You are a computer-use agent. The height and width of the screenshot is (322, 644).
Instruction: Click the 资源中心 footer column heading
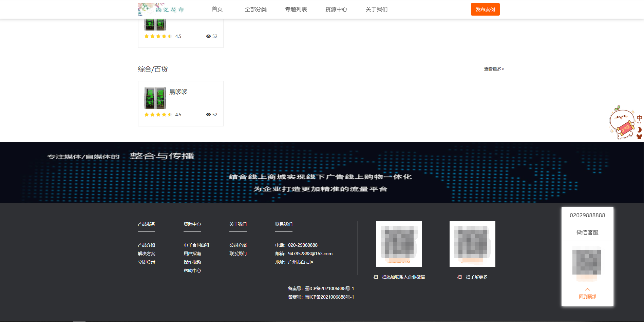click(x=192, y=224)
